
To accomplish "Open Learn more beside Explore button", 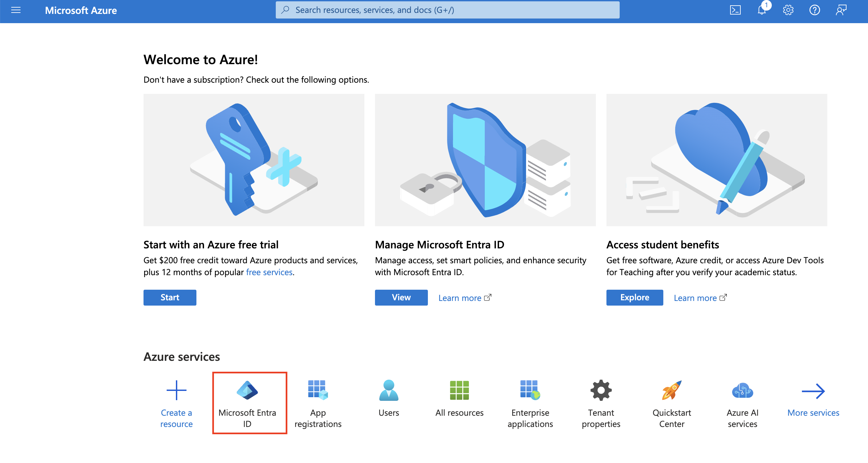I will (700, 298).
